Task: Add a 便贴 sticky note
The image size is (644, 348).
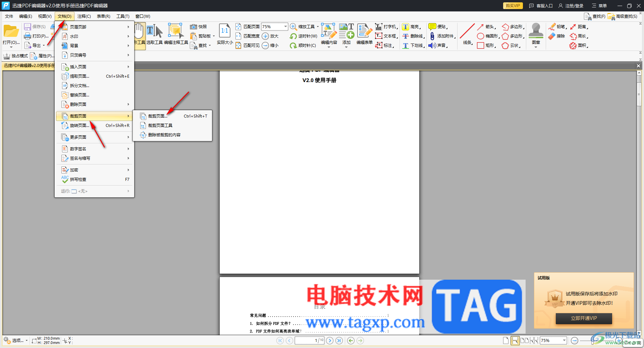Action: [x=438, y=27]
